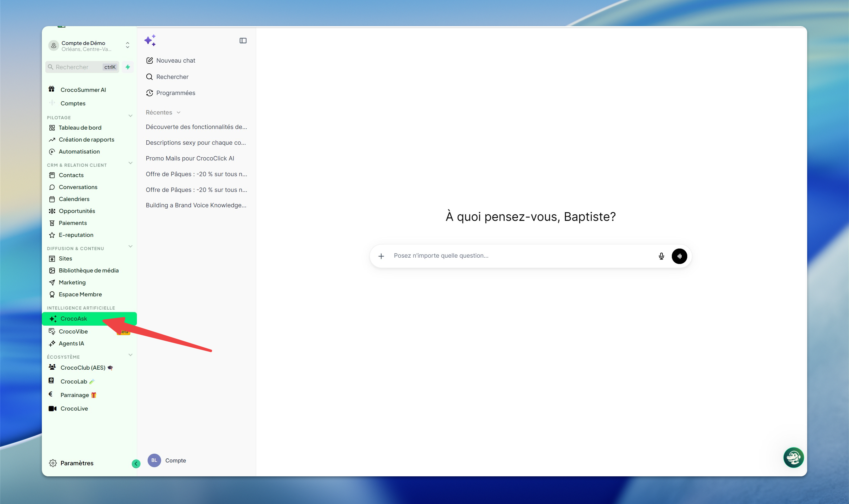
Task: Click the Agents IA sparkle icon
Action: [52, 343]
